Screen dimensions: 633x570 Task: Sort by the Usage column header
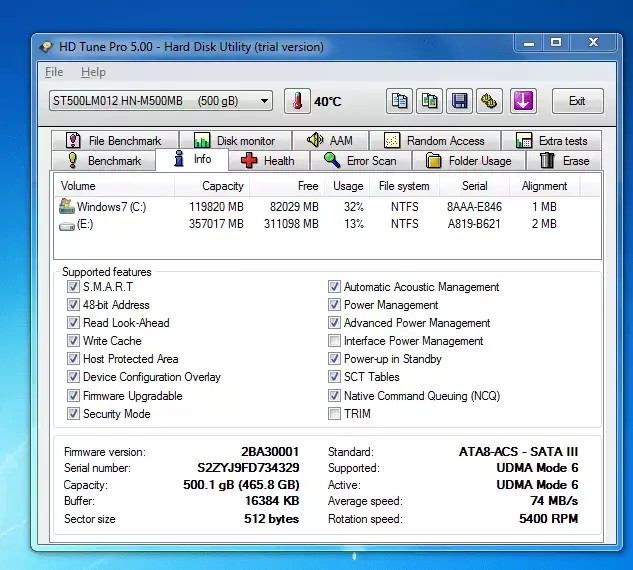347,186
